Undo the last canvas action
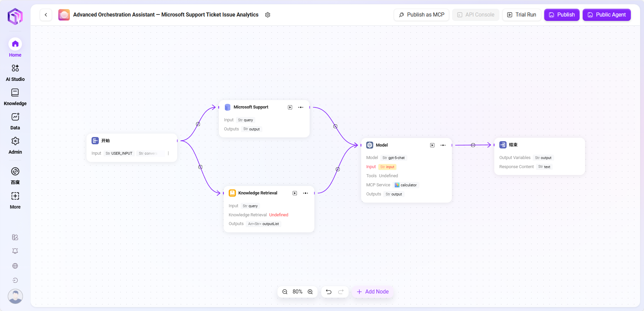 (329, 292)
